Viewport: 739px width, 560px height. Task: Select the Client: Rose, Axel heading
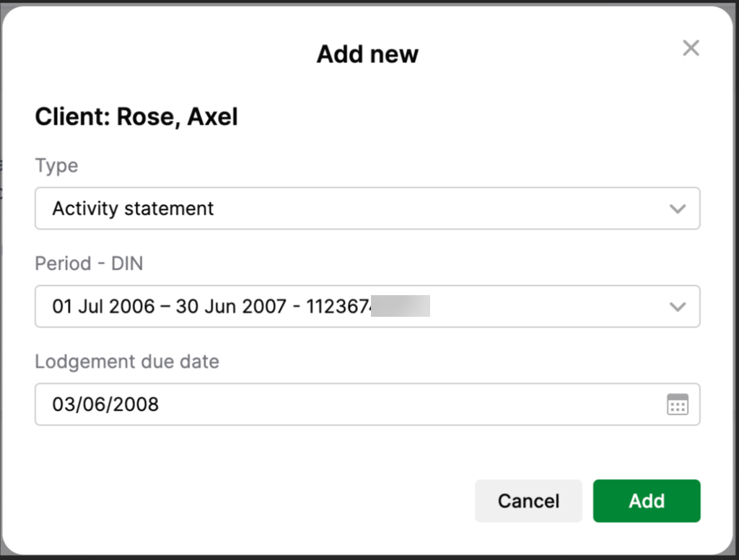click(x=136, y=116)
